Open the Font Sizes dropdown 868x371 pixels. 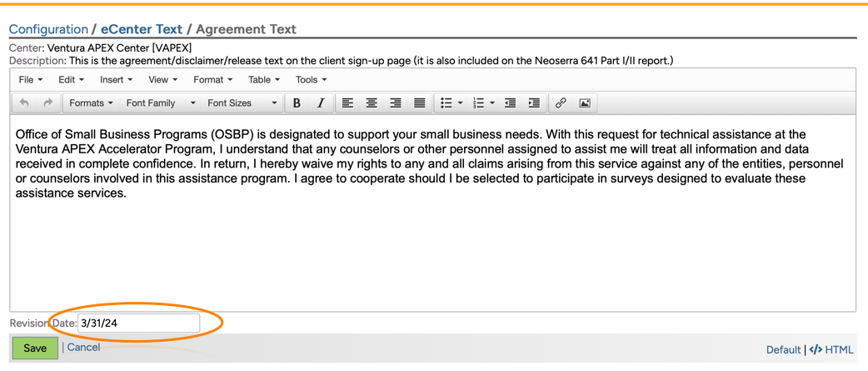pyautogui.click(x=242, y=103)
